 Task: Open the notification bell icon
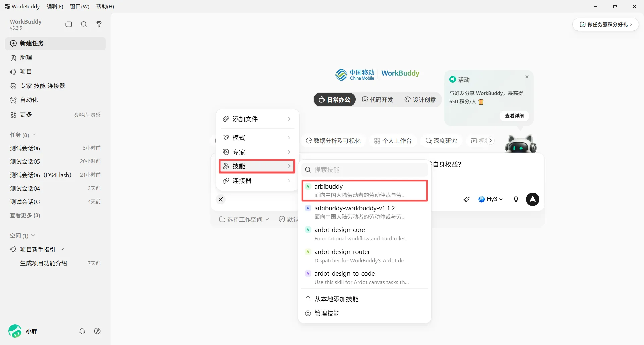pyautogui.click(x=82, y=331)
